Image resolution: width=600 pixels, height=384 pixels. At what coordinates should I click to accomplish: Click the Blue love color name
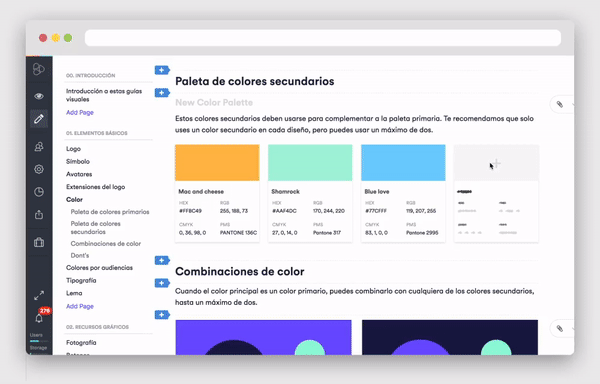click(377, 192)
